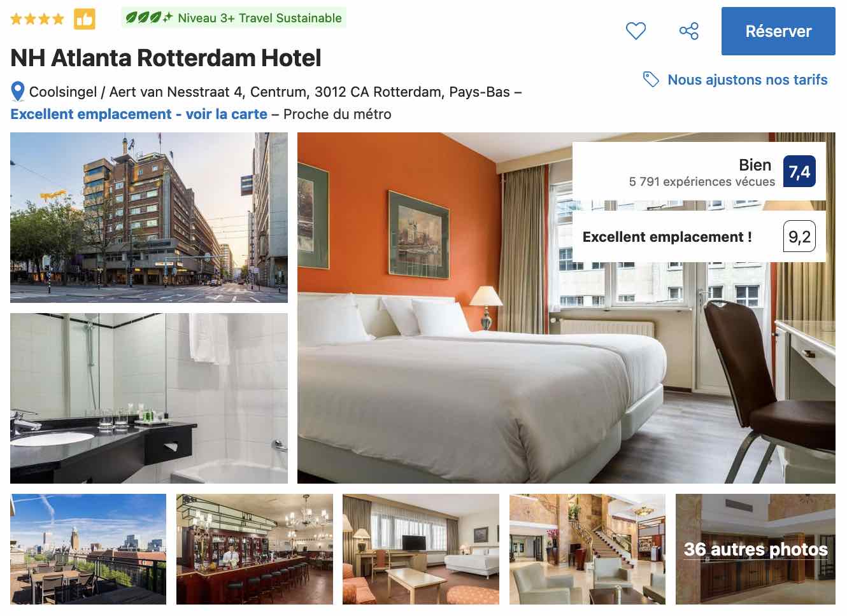Open the bathroom sink photo

pos(149,398)
